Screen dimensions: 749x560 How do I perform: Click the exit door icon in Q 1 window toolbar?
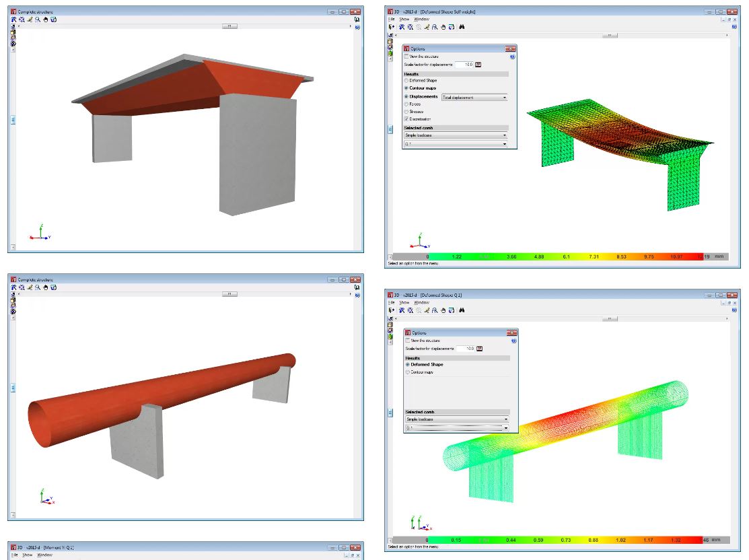392,310
